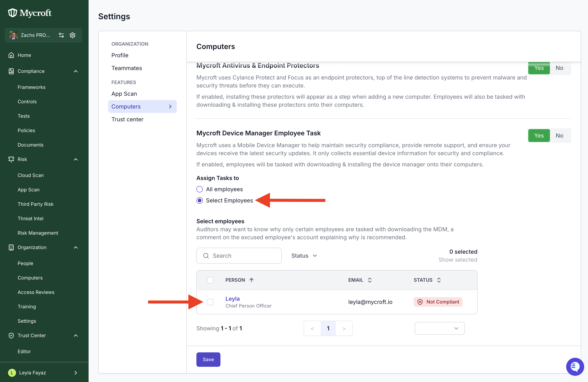Tick the select-all header checkbox

coord(210,280)
